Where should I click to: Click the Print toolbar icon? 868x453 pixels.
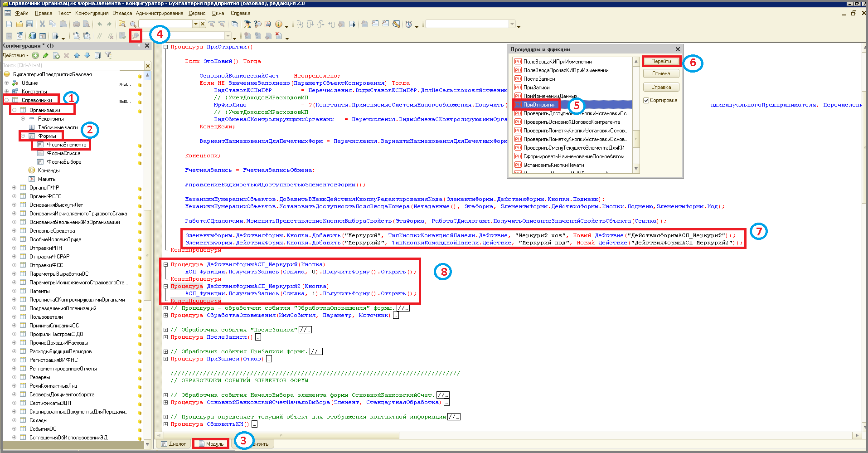(x=76, y=24)
